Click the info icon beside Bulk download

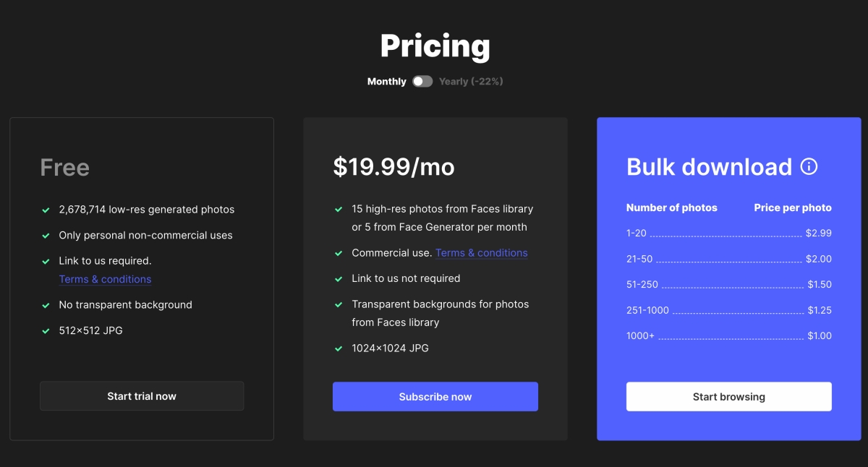click(x=809, y=167)
